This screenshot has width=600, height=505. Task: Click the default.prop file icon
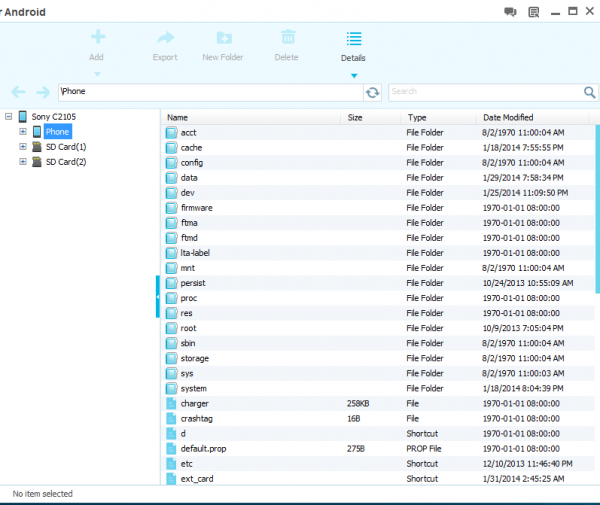171,449
